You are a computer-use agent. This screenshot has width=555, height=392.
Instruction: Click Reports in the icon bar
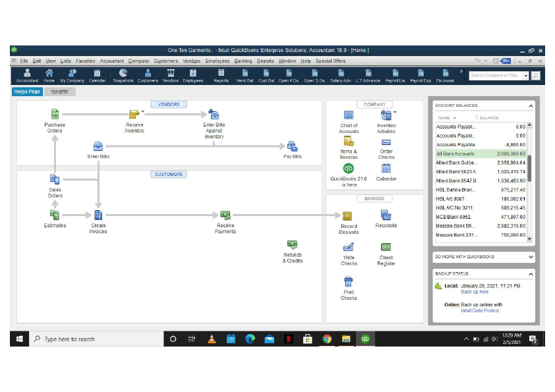click(x=221, y=76)
